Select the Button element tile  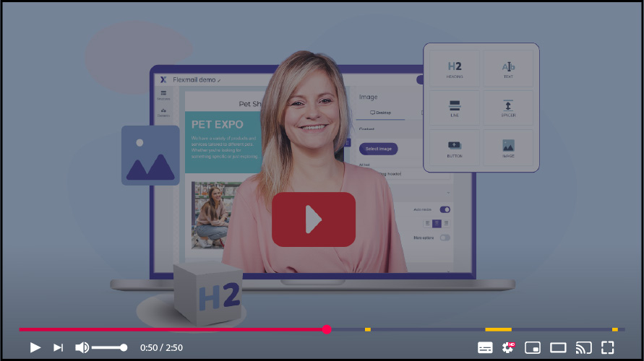[x=454, y=148]
